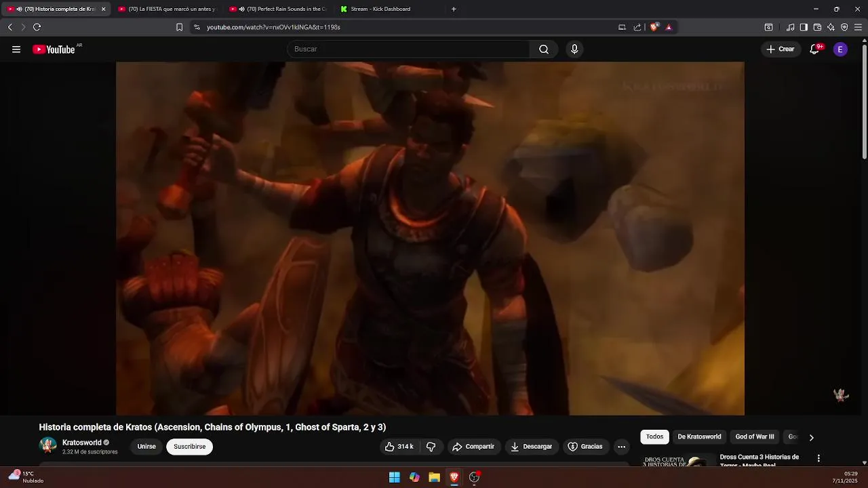This screenshot has height=488, width=868.
Task: Go to the YouTube home logo
Action: tap(54, 49)
